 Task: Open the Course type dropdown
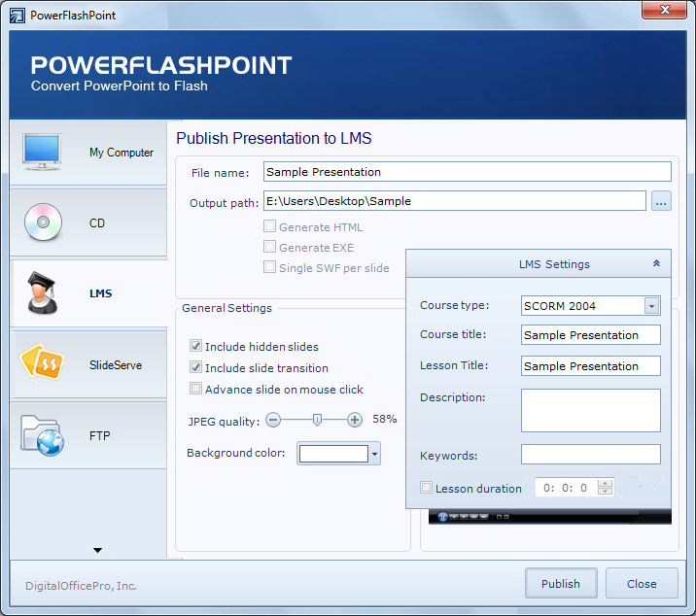pos(651,306)
